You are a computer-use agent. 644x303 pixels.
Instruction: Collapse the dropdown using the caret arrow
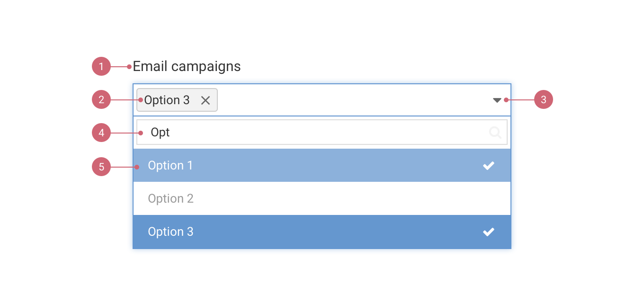pyautogui.click(x=497, y=100)
